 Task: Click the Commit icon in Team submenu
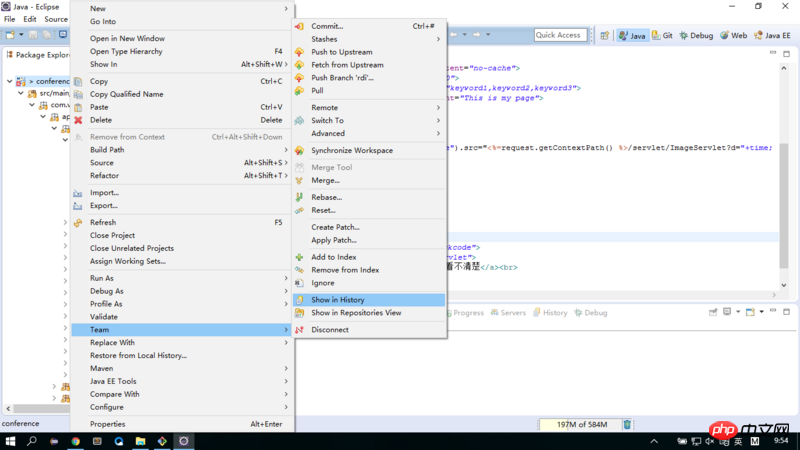point(299,26)
